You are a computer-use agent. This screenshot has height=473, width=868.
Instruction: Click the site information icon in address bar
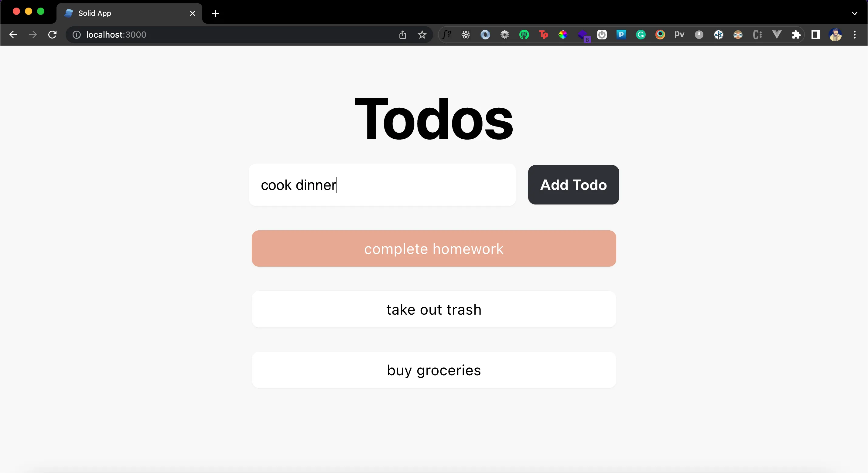(x=76, y=35)
